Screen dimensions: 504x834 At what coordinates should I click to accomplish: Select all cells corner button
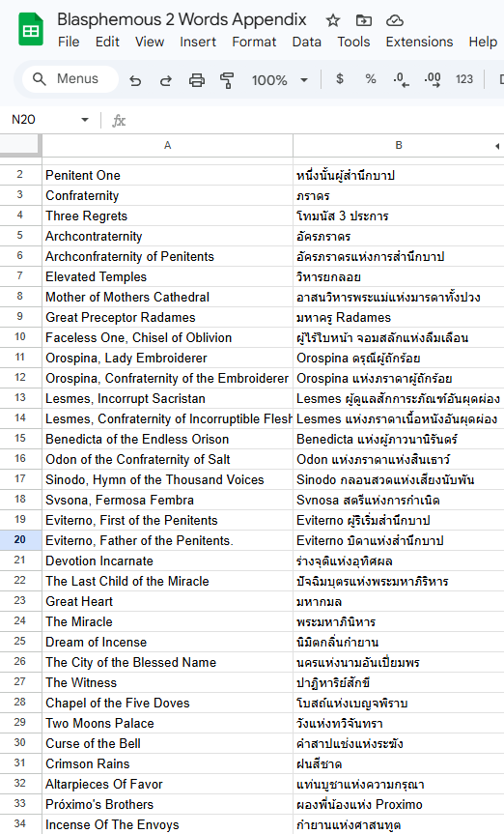click(x=19, y=145)
